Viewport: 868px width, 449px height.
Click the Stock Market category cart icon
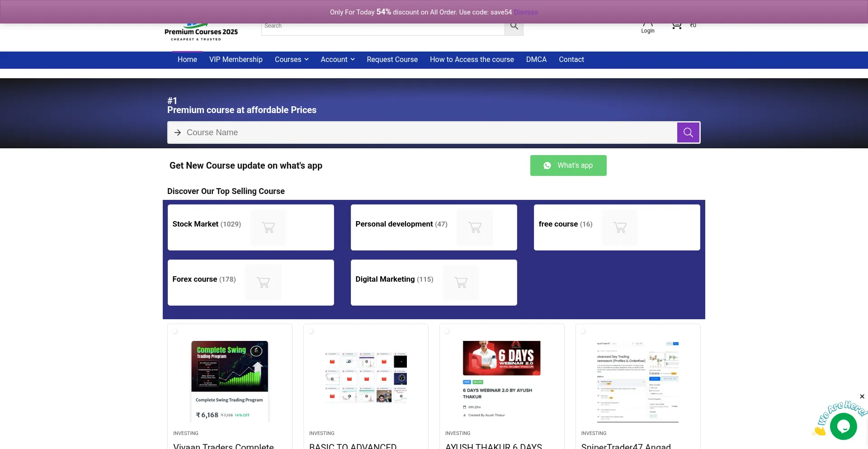(x=268, y=227)
